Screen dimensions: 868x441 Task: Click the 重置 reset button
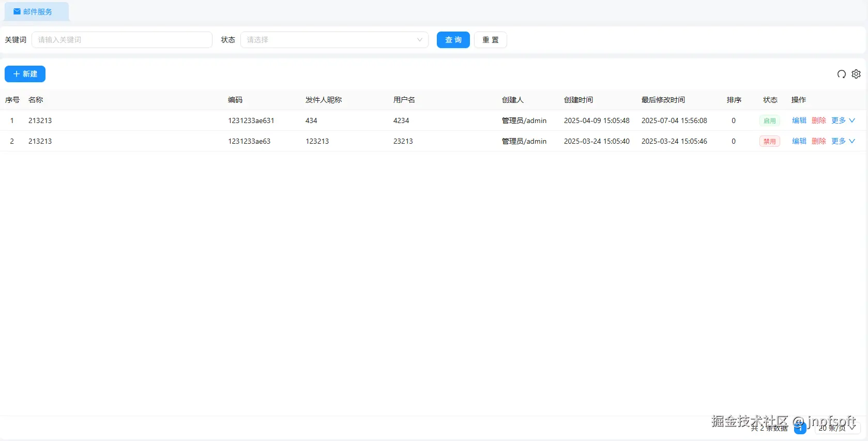point(491,40)
